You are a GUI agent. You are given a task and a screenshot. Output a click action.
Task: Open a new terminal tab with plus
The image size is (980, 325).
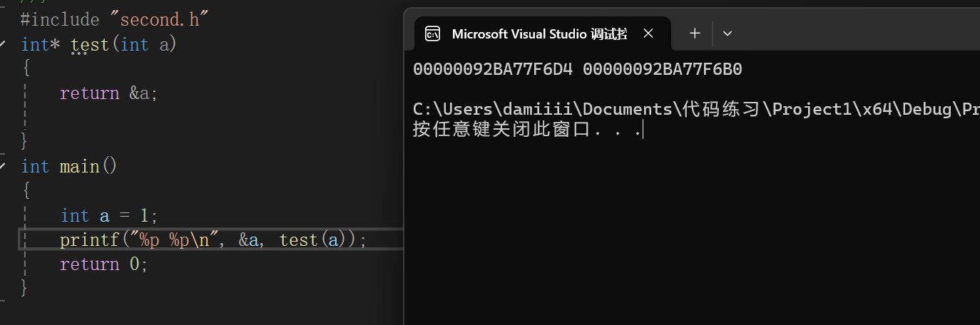[x=695, y=33]
